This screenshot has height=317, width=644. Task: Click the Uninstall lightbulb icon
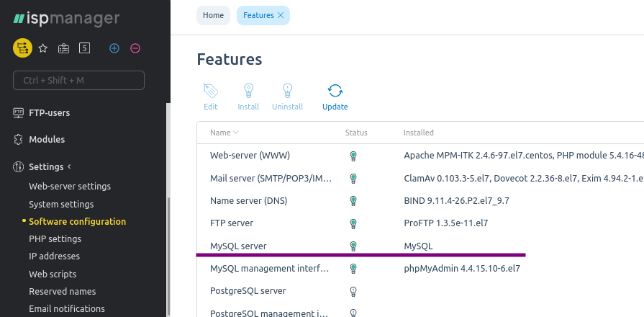[x=288, y=91]
